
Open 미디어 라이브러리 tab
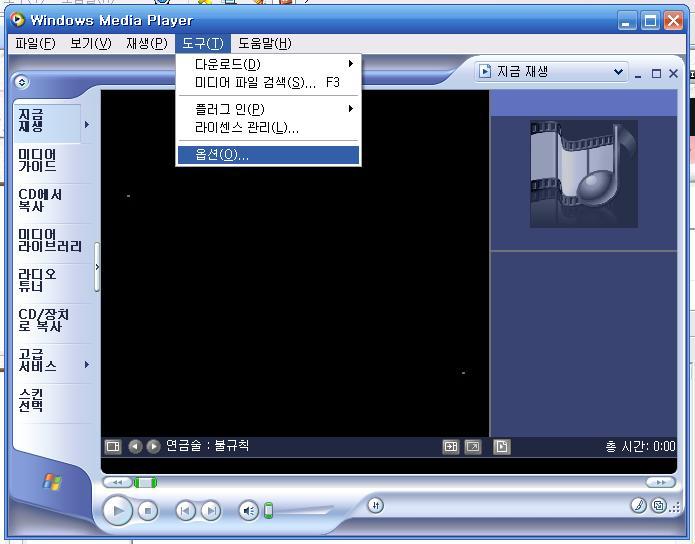[x=52, y=240]
